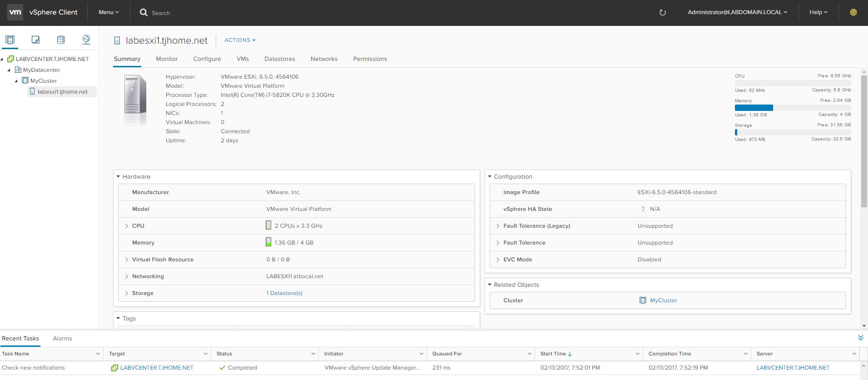Collapse the MyDatacenter tree node
Image resolution: width=868 pixels, height=380 pixels.
point(9,70)
